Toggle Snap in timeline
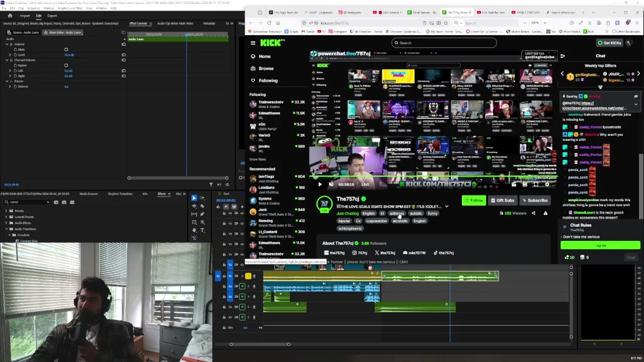 click(x=226, y=207)
